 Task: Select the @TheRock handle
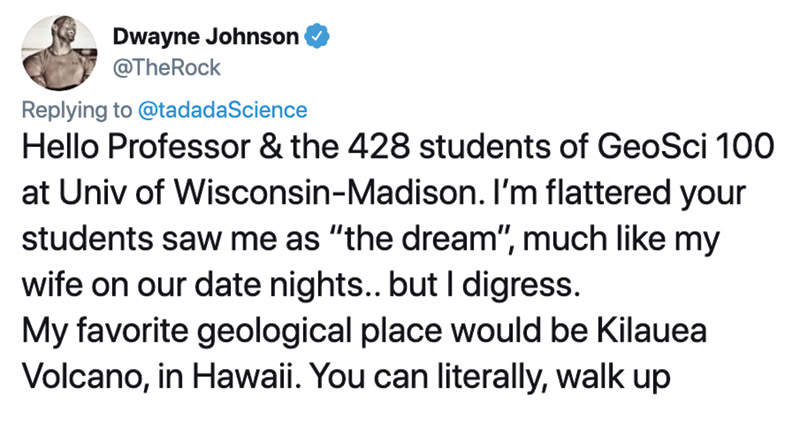tap(166, 68)
